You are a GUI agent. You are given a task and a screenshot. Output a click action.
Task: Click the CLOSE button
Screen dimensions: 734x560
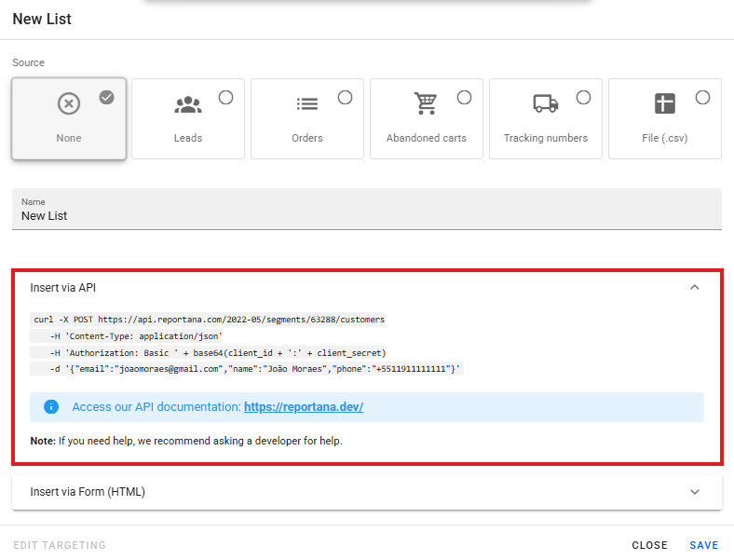(x=649, y=545)
